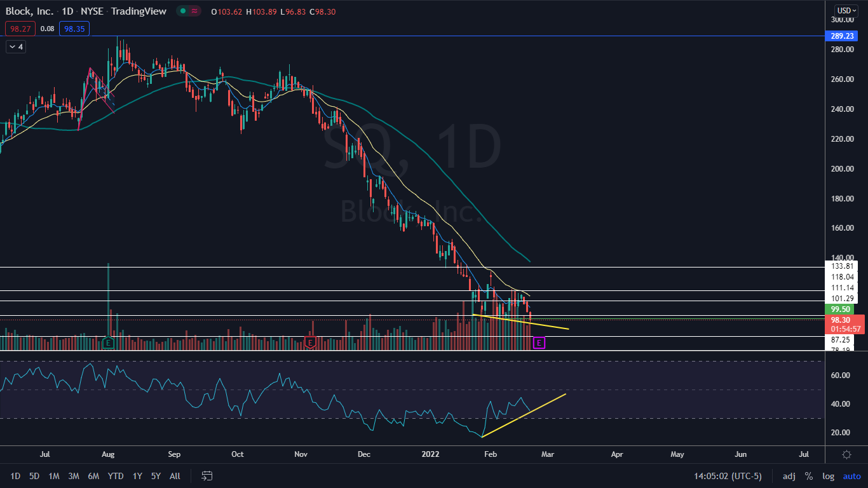
Task: Select the All time range
Action: [175, 476]
